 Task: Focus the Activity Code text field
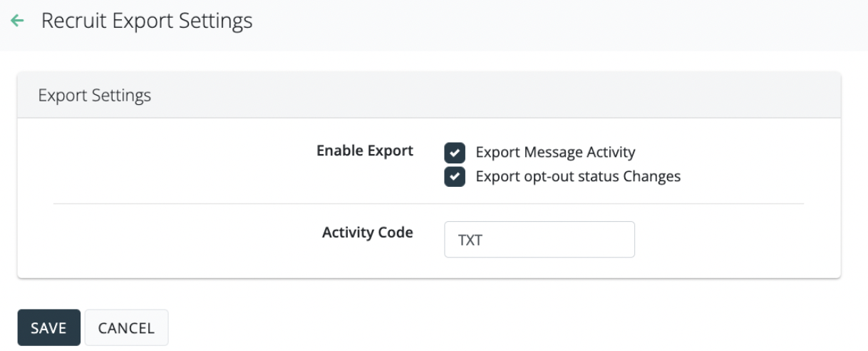539,240
